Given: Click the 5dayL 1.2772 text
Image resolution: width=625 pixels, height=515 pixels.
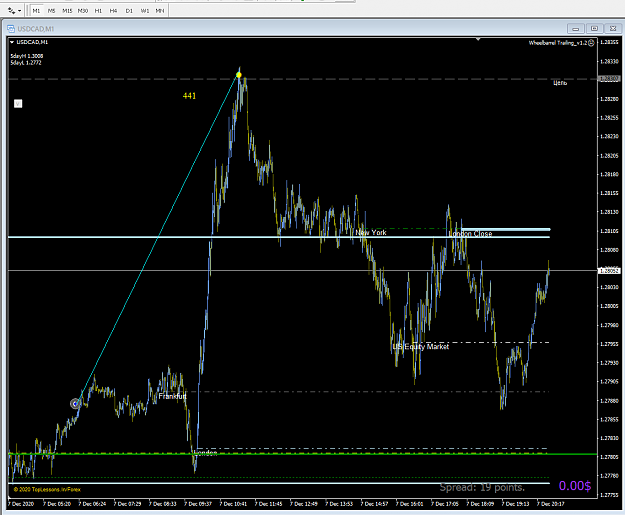Looking at the screenshot, I should pyautogui.click(x=26, y=63).
